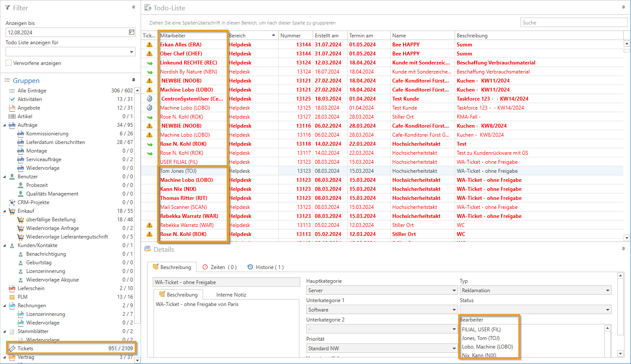The height and width of the screenshot is (364, 631).
Task: Collapse the Einkauf tree group
Action: pos(5,211)
